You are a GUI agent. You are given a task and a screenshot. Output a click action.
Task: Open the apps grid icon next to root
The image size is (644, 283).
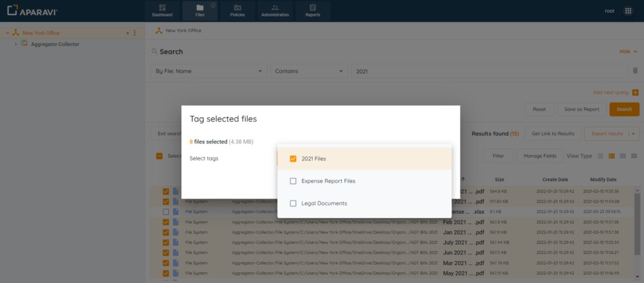coord(628,11)
